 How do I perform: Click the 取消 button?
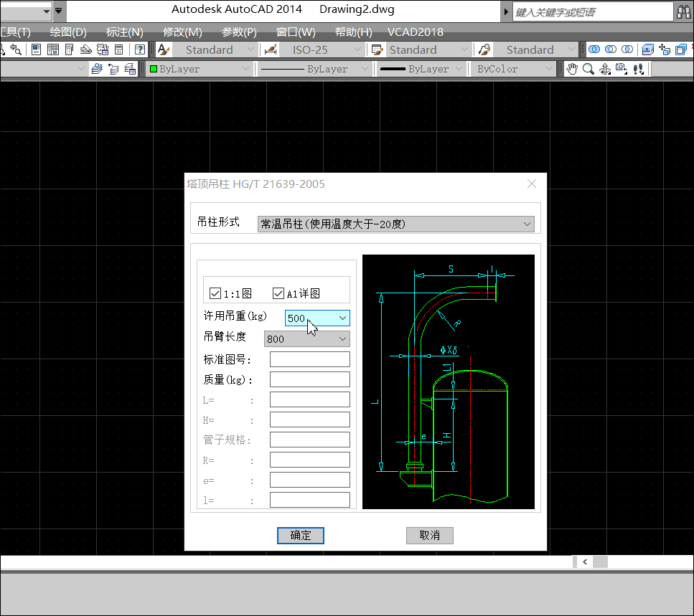pos(429,536)
